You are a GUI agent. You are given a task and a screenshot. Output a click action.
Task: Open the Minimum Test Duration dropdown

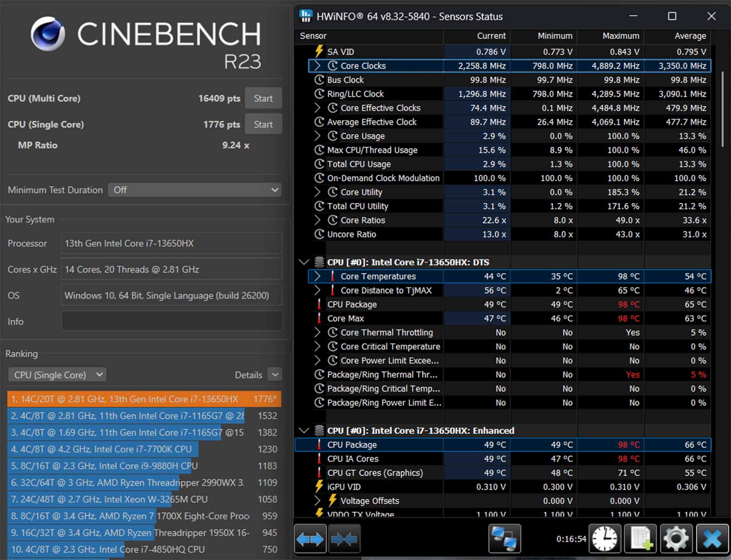[195, 190]
